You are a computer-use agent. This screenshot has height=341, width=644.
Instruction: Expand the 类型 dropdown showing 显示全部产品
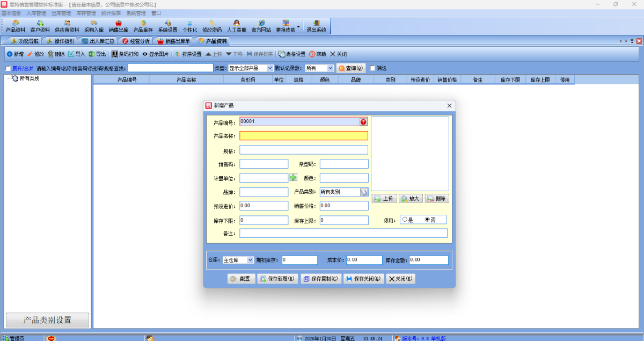click(x=270, y=69)
